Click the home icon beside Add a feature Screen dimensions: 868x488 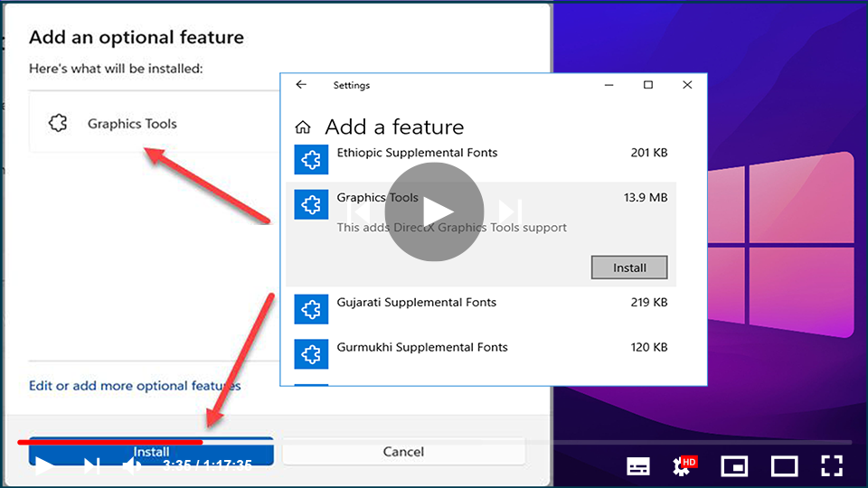(304, 127)
